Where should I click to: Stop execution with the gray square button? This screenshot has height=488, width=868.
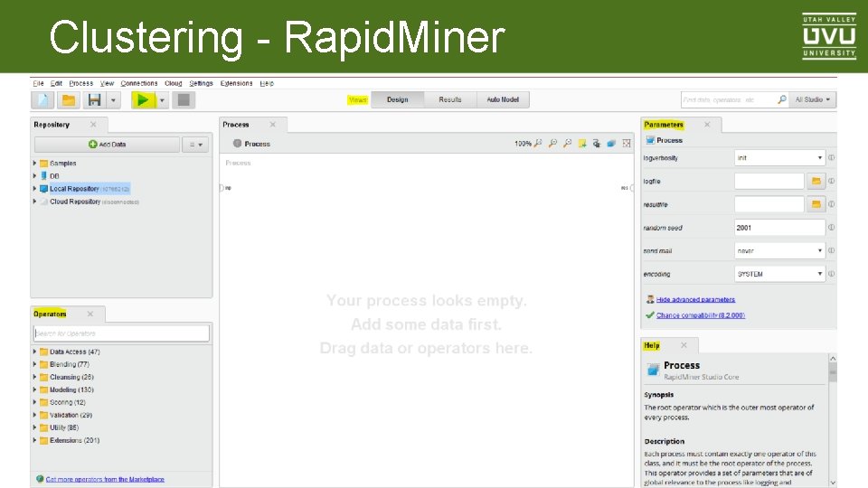(x=184, y=100)
